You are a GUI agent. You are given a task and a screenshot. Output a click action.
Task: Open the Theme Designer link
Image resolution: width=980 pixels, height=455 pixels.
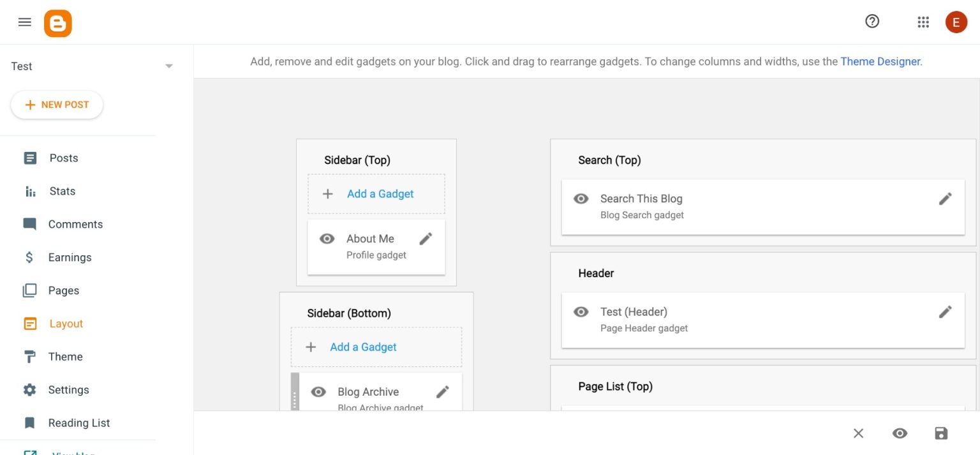pyautogui.click(x=880, y=61)
